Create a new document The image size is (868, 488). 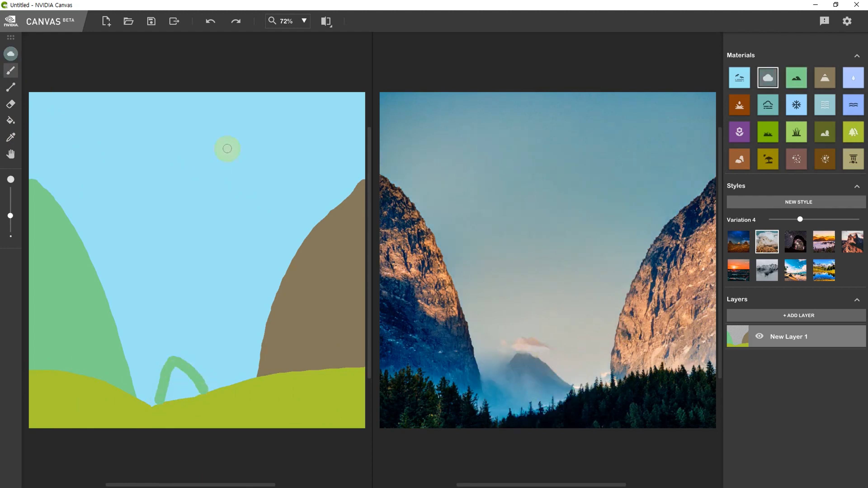click(106, 21)
